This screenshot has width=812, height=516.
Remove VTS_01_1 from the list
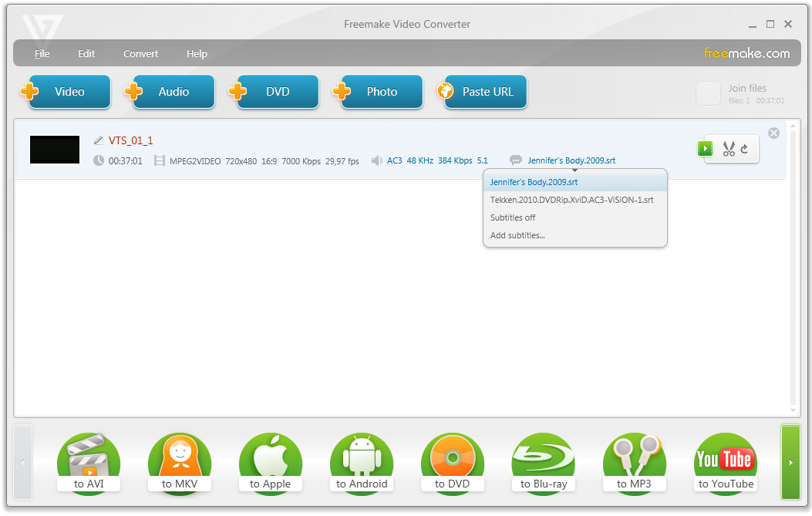(x=773, y=133)
